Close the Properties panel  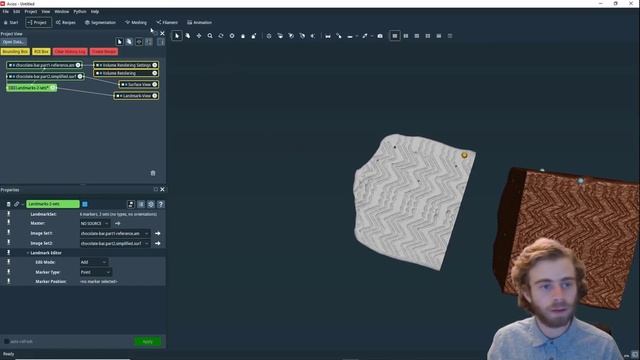point(162,189)
